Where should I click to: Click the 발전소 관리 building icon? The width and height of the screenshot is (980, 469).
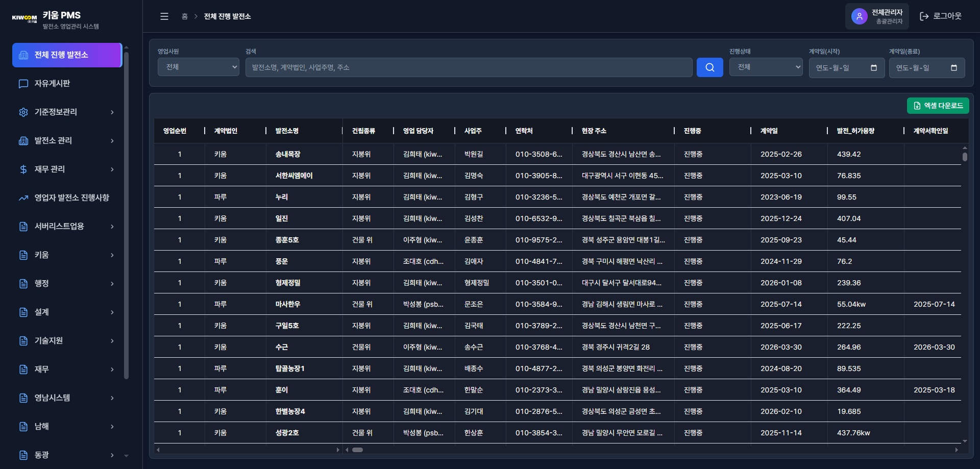pyautogui.click(x=23, y=141)
